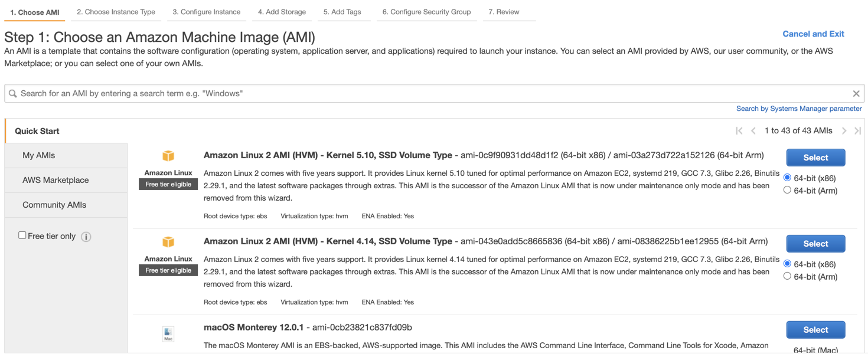Choose 64-bit (Arm) for Kernel 5.10 AMI
The width and height of the screenshot is (868, 357).
(x=787, y=190)
